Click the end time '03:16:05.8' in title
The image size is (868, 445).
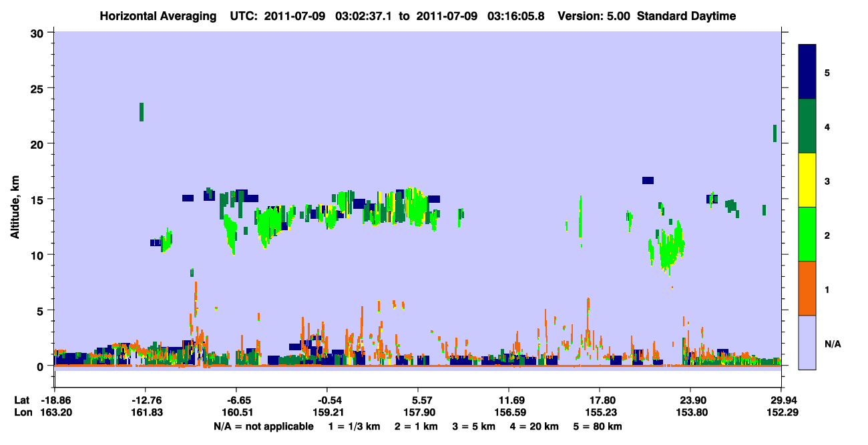(x=515, y=16)
